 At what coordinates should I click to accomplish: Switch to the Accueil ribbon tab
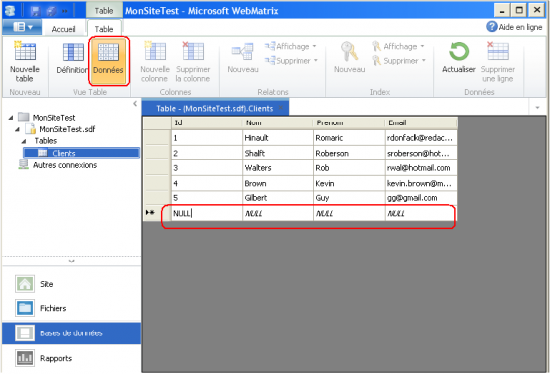coord(63,29)
